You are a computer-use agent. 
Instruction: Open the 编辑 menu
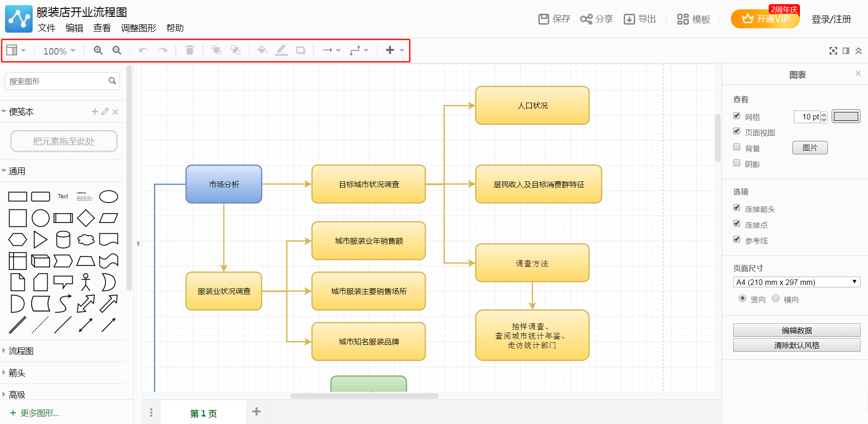74,28
